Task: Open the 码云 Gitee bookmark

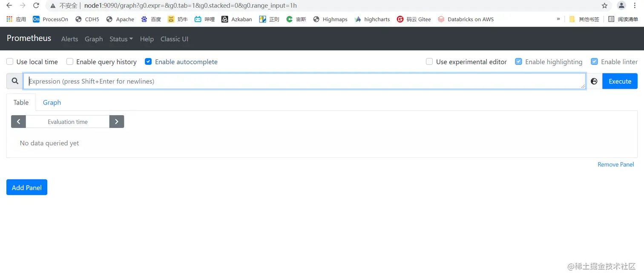Action: 414,19
